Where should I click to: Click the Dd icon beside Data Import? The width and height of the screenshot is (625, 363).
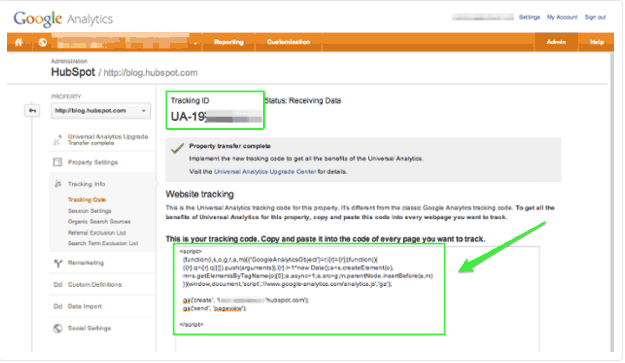(58, 306)
